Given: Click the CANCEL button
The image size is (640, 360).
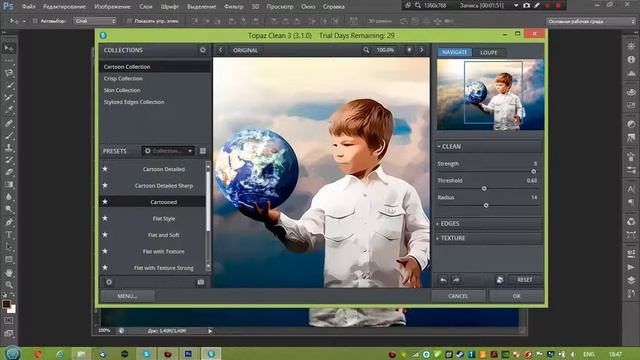Looking at the screenshot, I should click(458, 296).
